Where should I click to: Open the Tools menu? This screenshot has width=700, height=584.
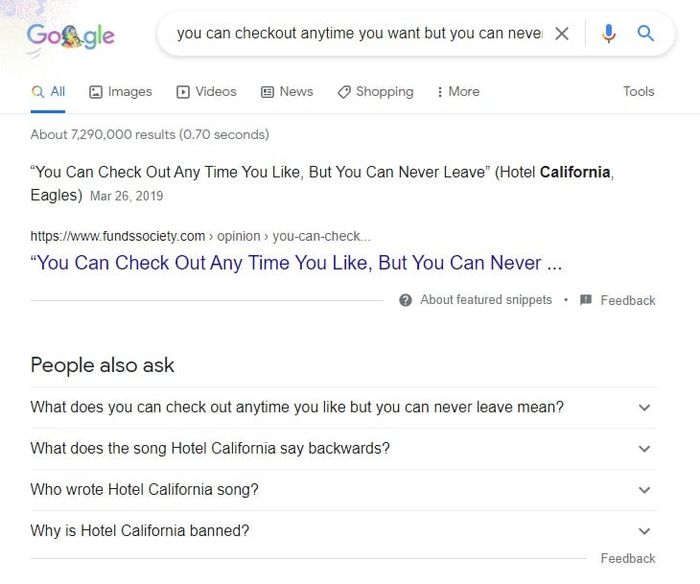pos(638,92)
